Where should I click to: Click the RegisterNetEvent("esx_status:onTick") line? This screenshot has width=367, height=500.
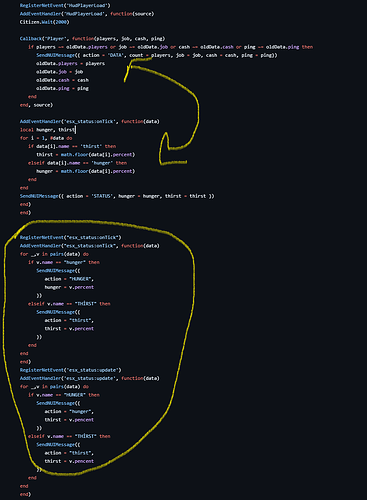70,237
